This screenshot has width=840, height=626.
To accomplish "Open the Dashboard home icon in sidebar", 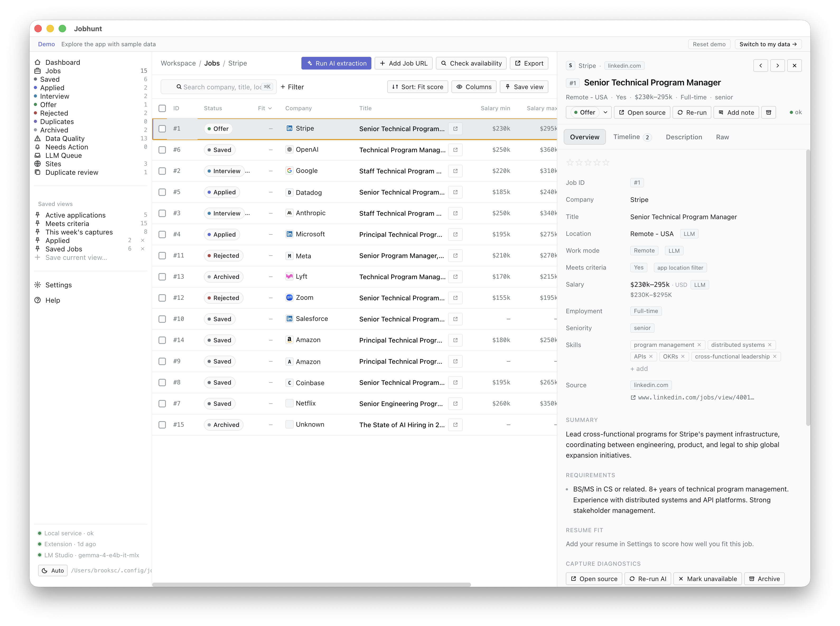I will [38, 62].
